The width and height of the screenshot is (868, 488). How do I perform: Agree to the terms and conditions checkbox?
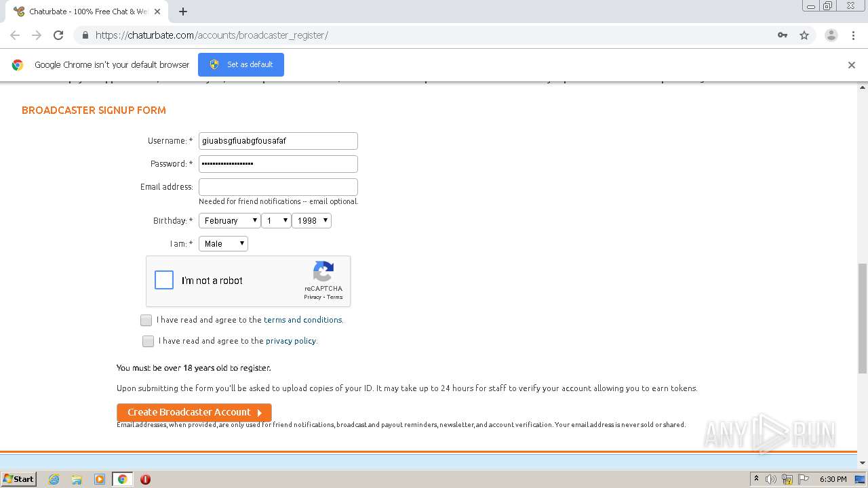pos(146,320)
